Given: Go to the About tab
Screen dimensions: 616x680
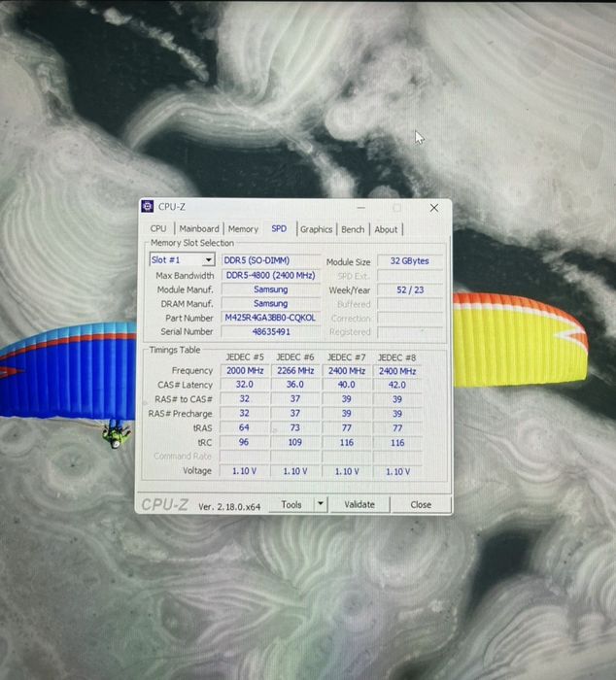Looking at the screenshot, I should pos(386,229).
